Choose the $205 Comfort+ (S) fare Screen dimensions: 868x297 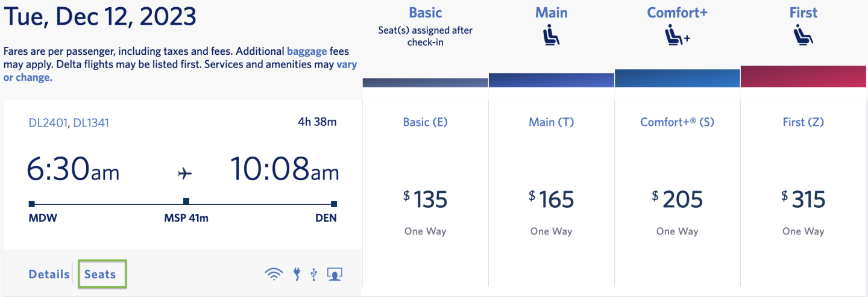tap(677, 199)
